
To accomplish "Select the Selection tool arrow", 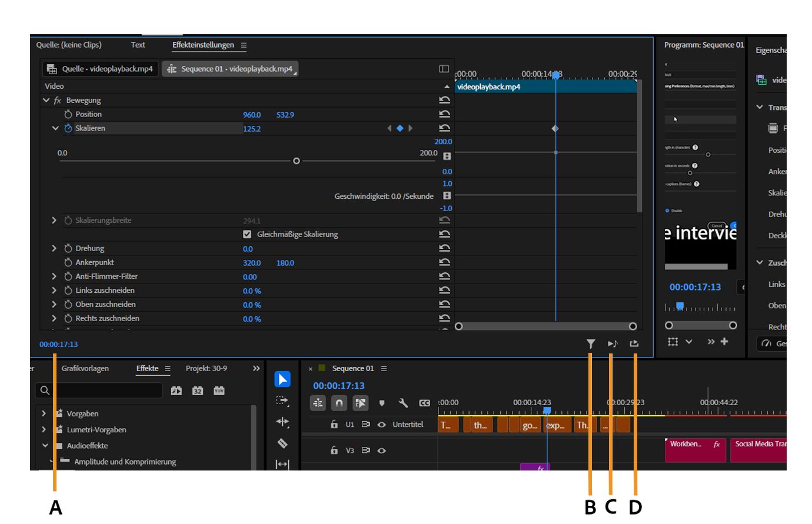I will (x=282, y=379).
